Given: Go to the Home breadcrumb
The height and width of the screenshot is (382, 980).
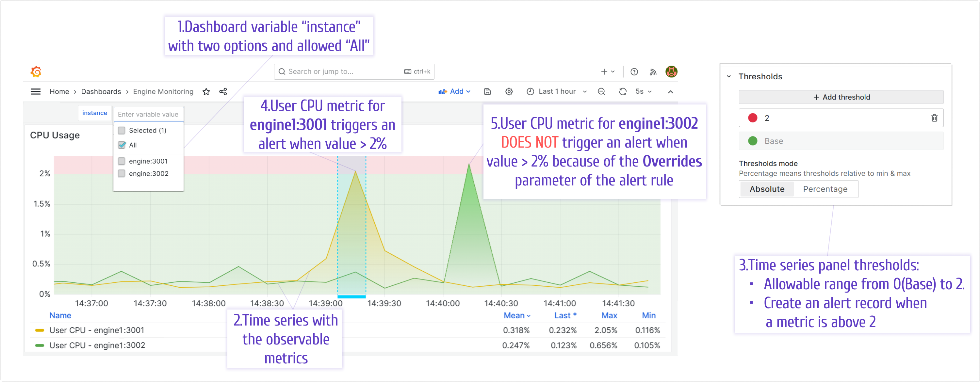Looking at the screenshot, I should click(59, 92).
